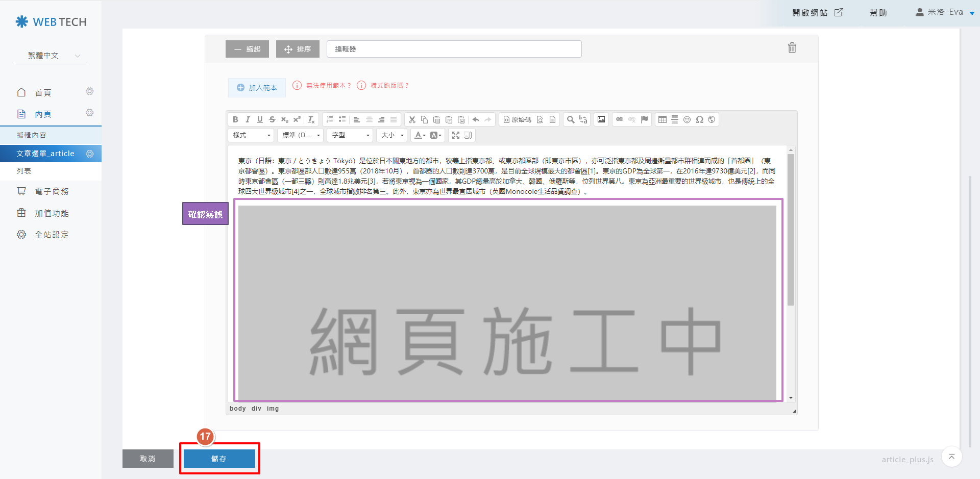Toggle the 原始碼 source code view
Viewport: 980px width, 479px height.
coord(517,119)
